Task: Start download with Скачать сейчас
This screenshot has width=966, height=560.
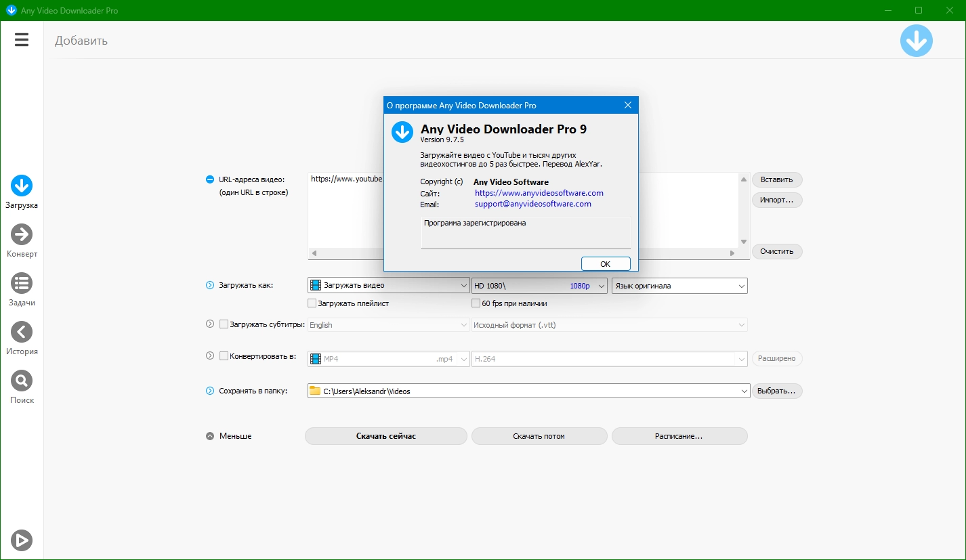Action: [x=386, y=436]
